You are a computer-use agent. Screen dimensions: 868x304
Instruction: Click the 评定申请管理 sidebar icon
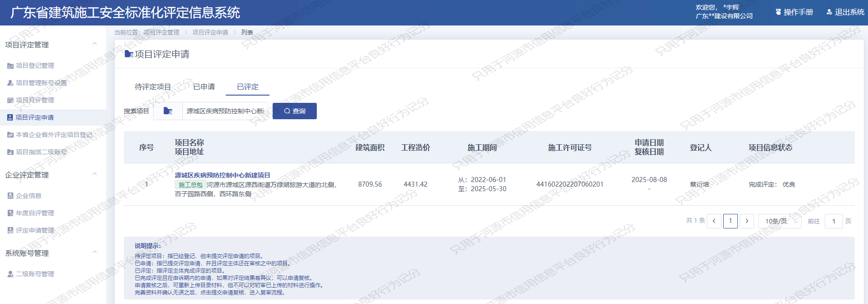click(10, 231)
